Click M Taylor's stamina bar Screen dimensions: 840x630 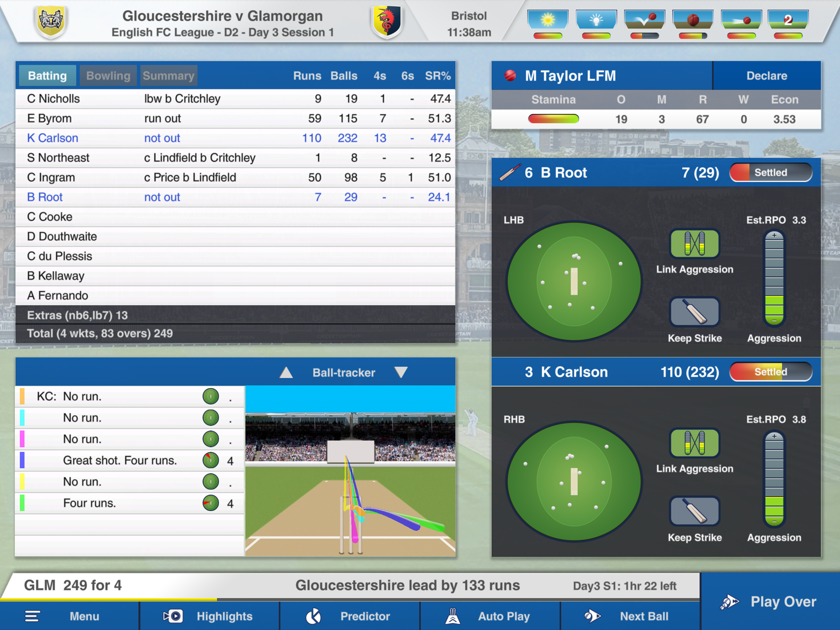pos(554,119)
